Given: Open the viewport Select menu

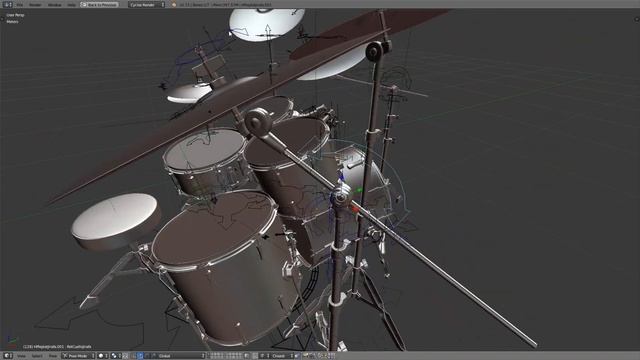Looking at the screenshot, I should coord(37,356).
